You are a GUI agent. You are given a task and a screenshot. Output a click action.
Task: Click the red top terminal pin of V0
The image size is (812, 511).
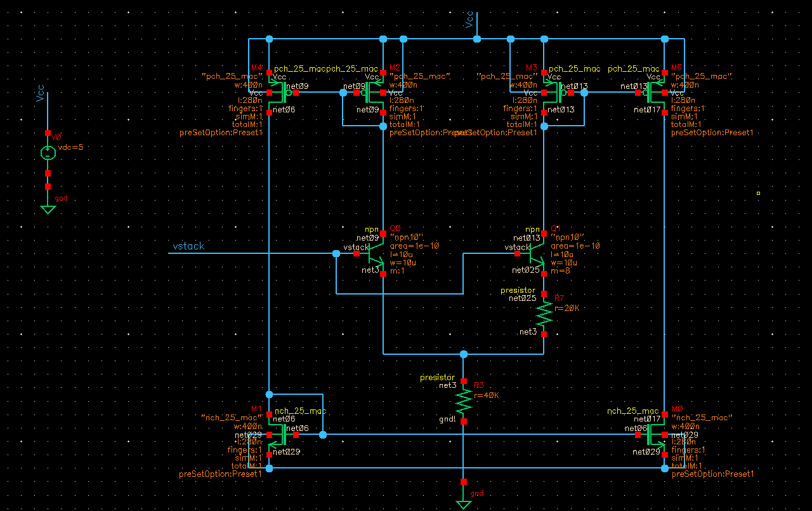48,133
